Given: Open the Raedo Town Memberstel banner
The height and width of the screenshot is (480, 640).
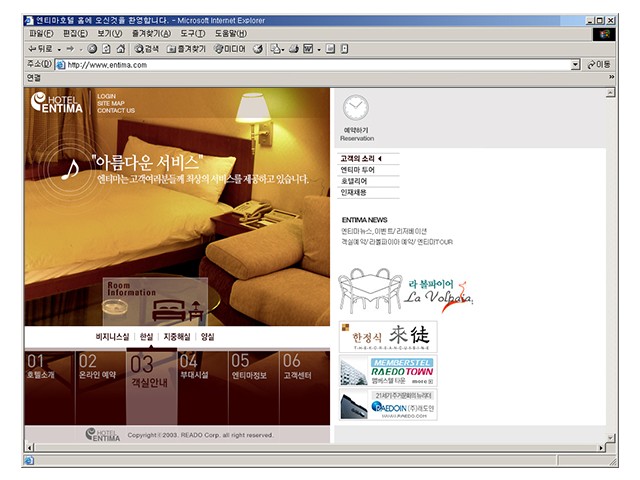Looking at the screenshot, I should (388, 371).
